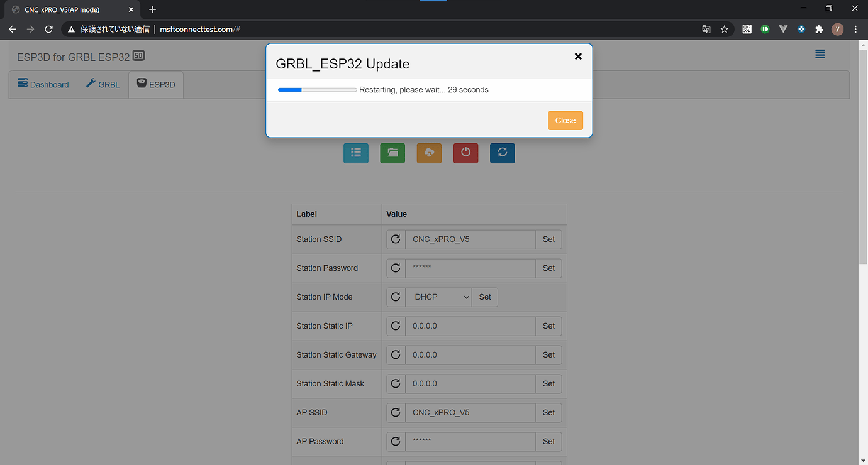Refresh the Station SSID value

click(x=396, y=239)
